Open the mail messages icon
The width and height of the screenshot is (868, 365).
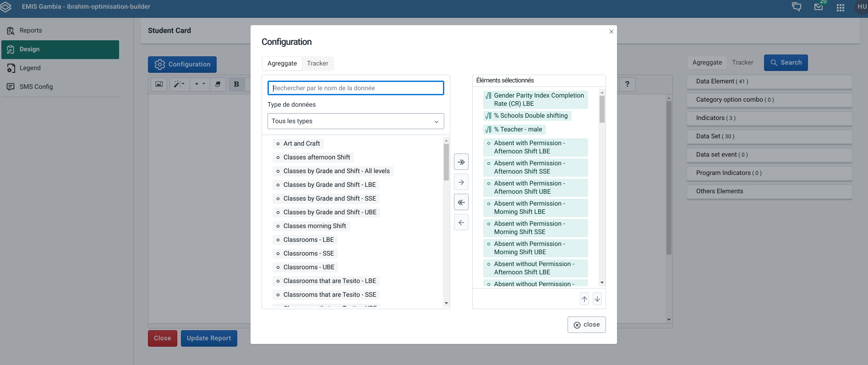(x=819, y=7)
